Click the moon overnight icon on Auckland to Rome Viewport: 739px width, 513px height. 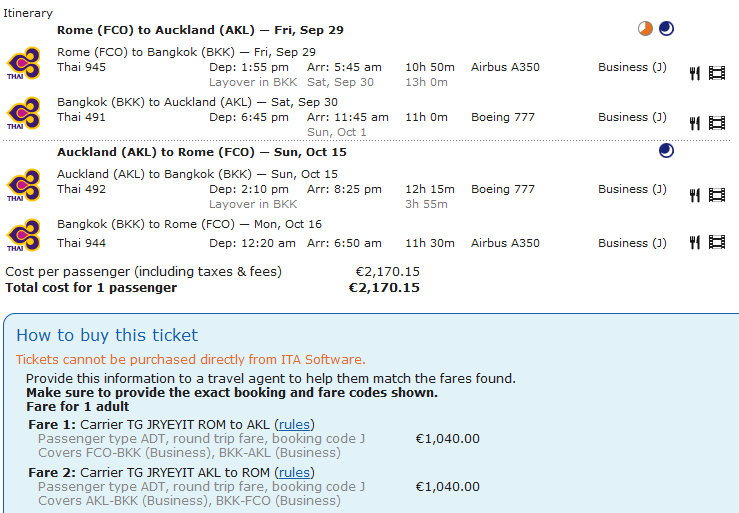(x=666, y=151)
